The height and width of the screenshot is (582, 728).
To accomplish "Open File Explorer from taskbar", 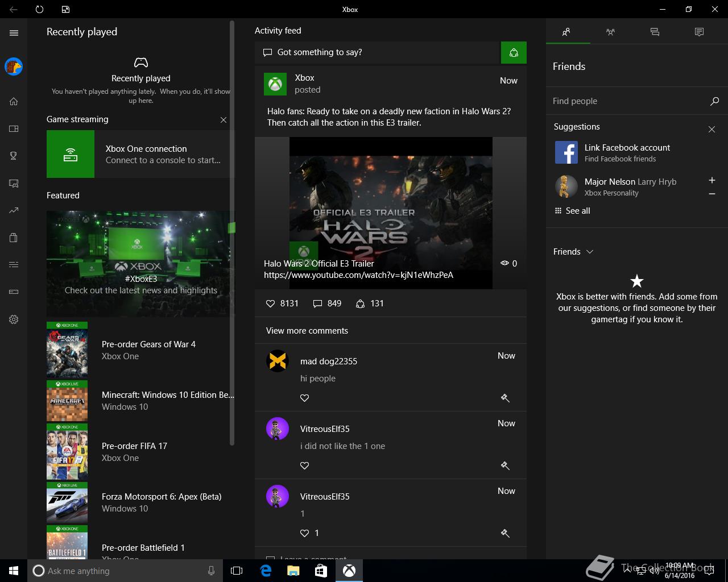I will pos(293,571).
